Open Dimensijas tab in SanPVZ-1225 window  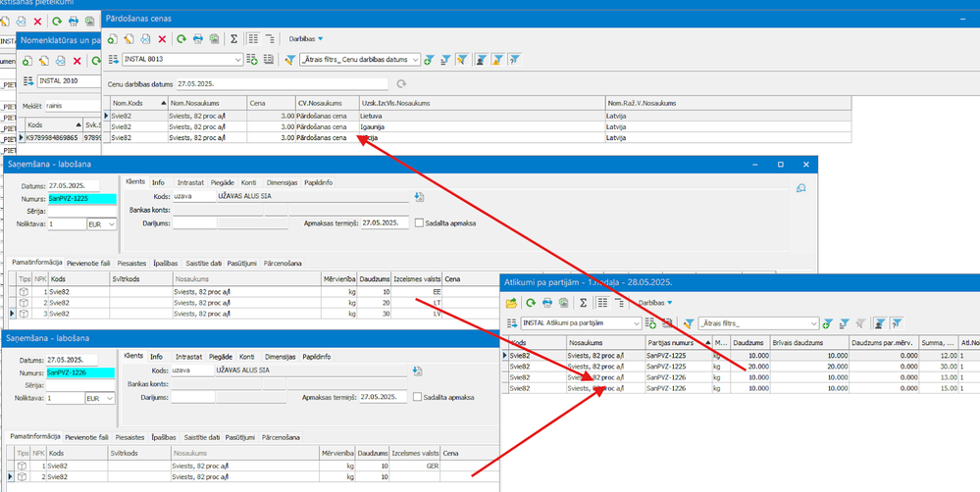(x=282, y=182)
